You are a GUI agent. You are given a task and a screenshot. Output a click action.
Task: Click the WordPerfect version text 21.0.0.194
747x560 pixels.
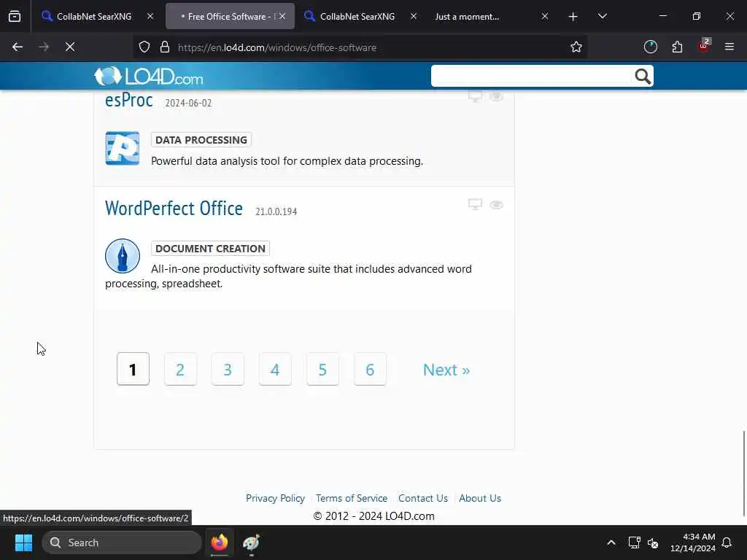point(276,211)
